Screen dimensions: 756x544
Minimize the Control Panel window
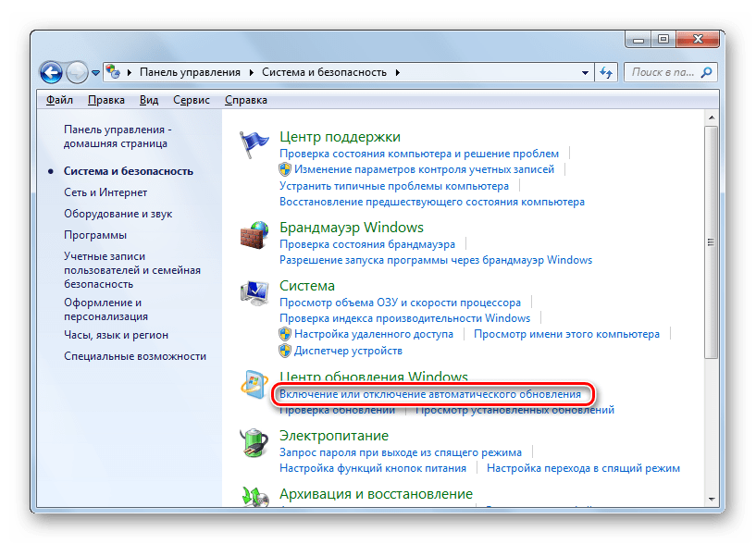click(x=638, y=40)
